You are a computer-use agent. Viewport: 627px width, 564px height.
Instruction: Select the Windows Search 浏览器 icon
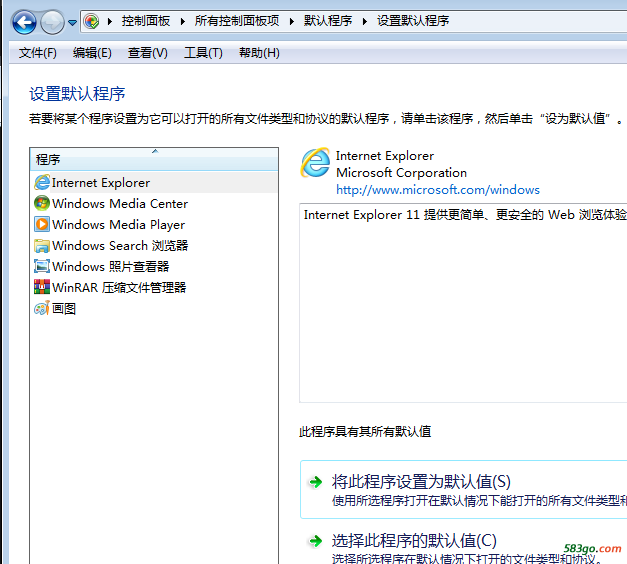pyautogui.click(x=42, y=246)
